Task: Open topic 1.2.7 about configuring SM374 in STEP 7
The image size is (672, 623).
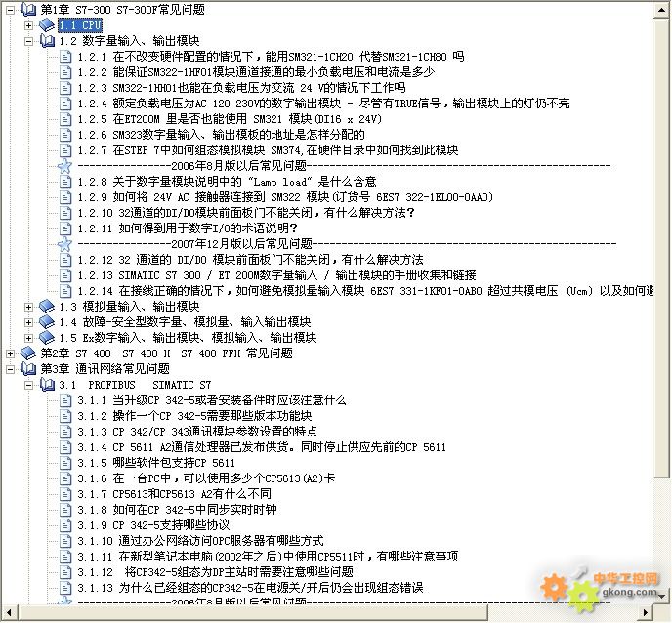Action: [x=268, y=150]
